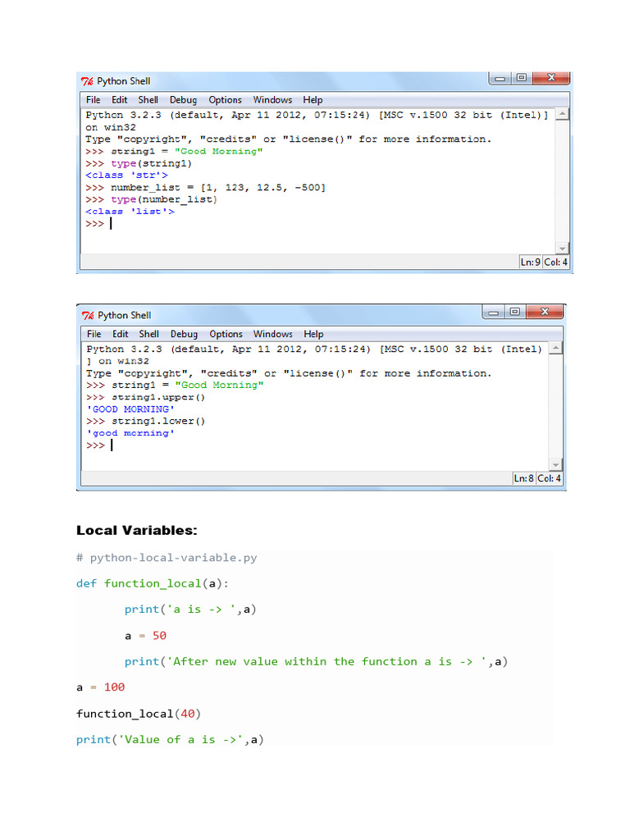This screenshot has height=840, width=630.
Task: Open the Debug menu in the lower shell window
Action: (184, 334)
